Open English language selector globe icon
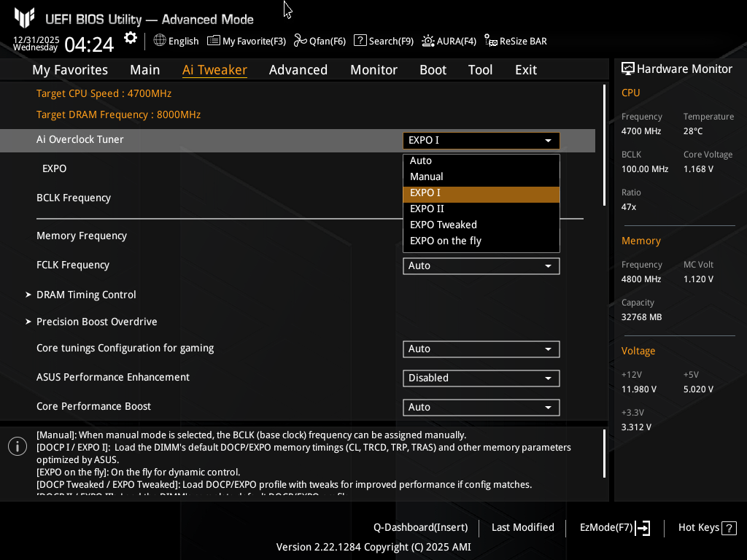747x560 pixels. tap(160, 41)
